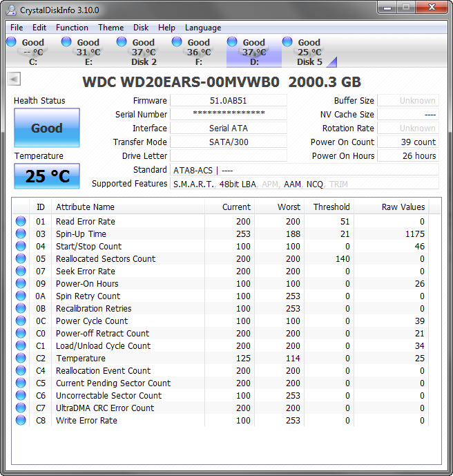Click the Standard ATA8-ACS field
Viewport: 453px width, 476px height.
tap(305, 170)
